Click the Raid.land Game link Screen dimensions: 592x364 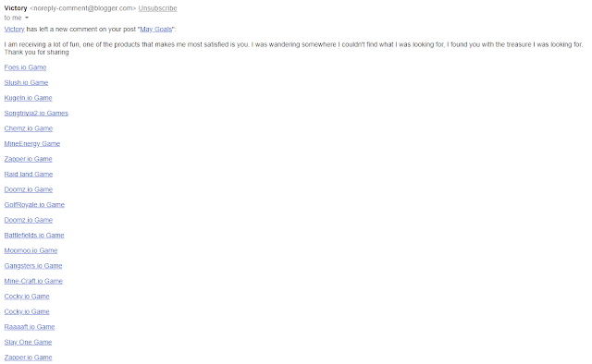29,175
